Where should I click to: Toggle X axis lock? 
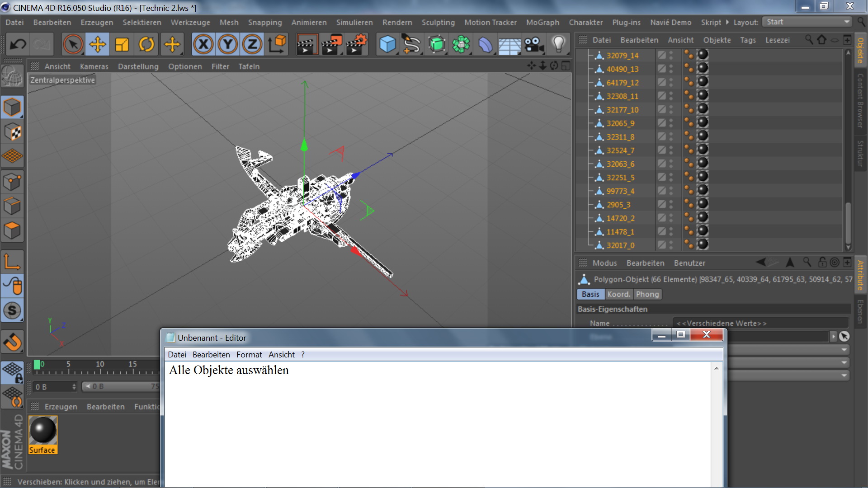pos(203,44)
